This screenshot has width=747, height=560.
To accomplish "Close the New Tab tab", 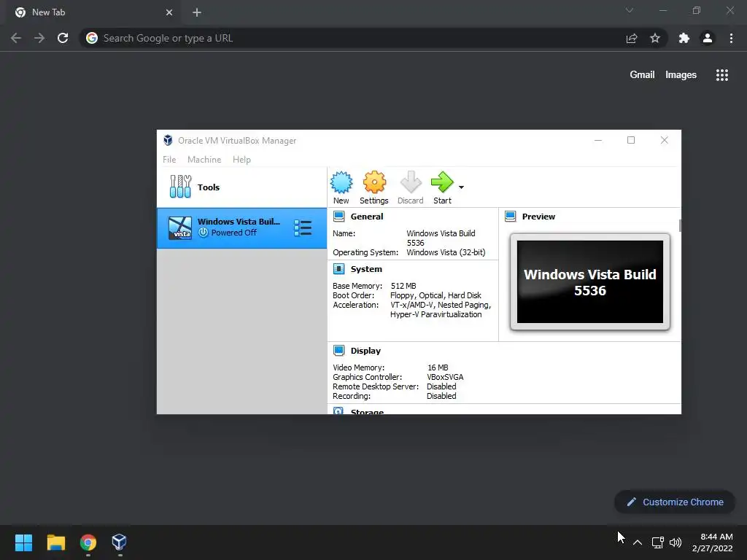I will click(x=169, y=12).
